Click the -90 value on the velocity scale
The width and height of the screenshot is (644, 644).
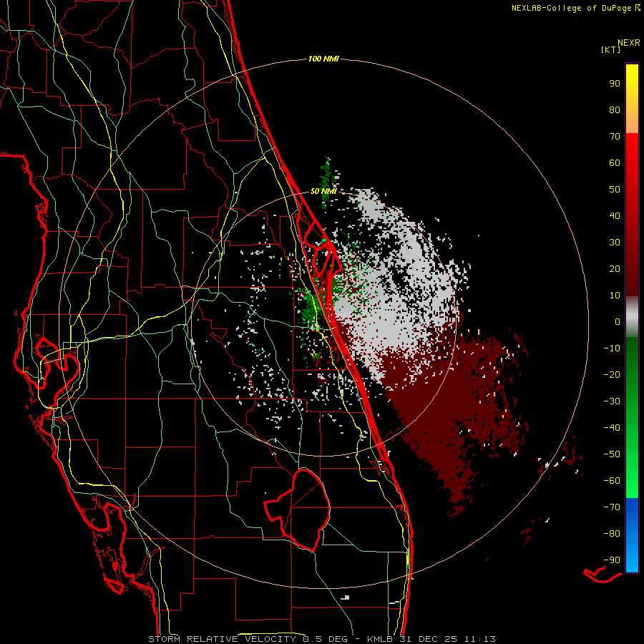[x=612, y=560]
